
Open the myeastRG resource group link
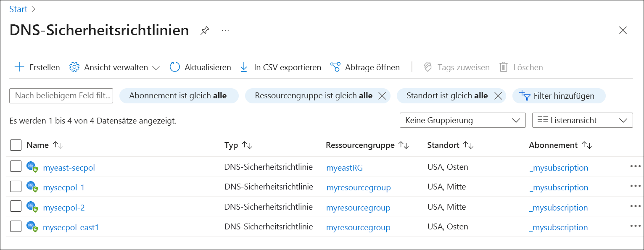tap(344, 167)
